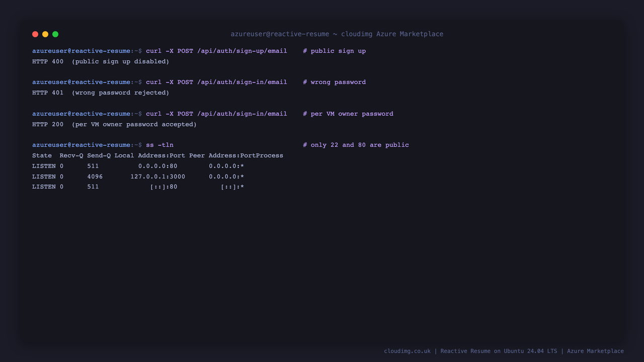This screenshot has width=644, height=362.
Task: Click the '0.0.0.0:80' local address
Action: (158, 166)
